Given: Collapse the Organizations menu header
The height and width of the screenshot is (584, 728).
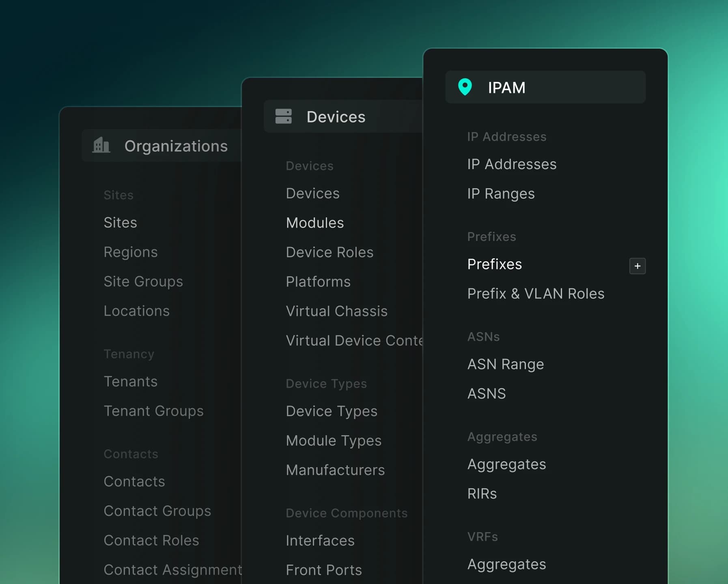Looking at the screenshot, I should (x=162, y=146).
